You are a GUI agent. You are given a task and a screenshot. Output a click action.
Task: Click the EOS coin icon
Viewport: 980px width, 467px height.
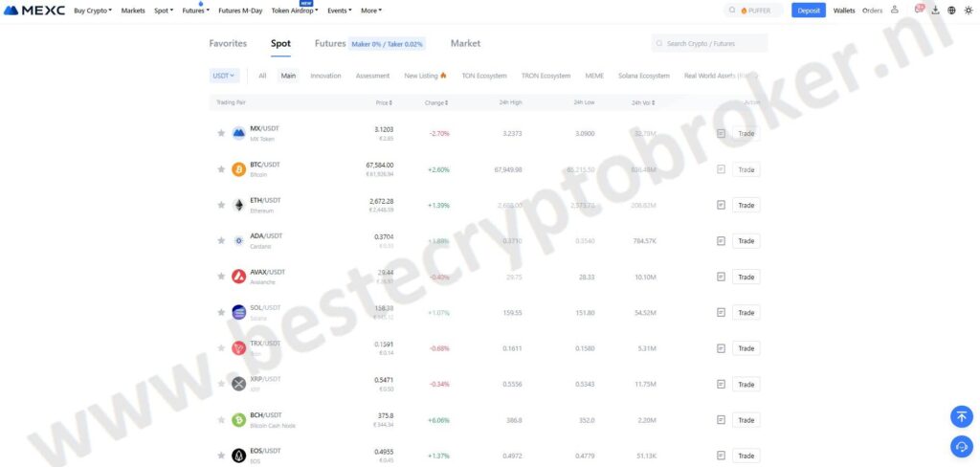(238, 456)
